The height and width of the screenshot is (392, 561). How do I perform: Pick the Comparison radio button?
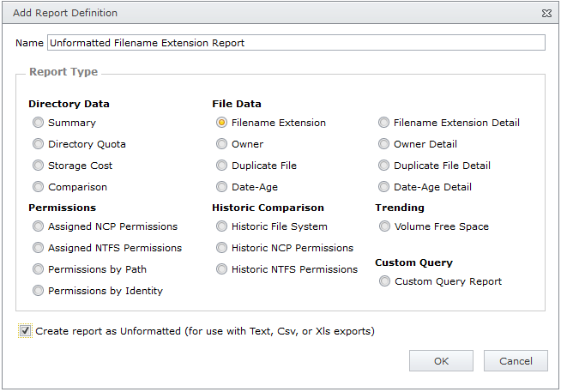38,187
